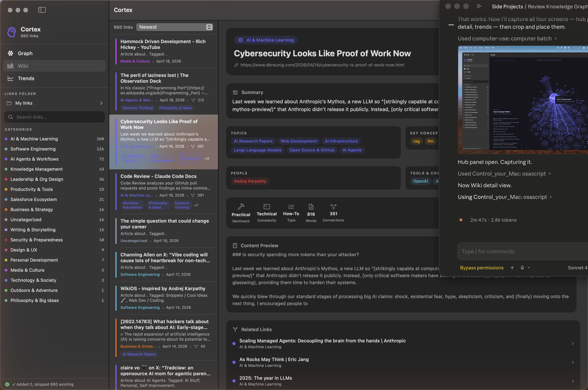Click the Side Projects breadcrumb in chat window
The image size is (588, 390).
coord(507,6)
